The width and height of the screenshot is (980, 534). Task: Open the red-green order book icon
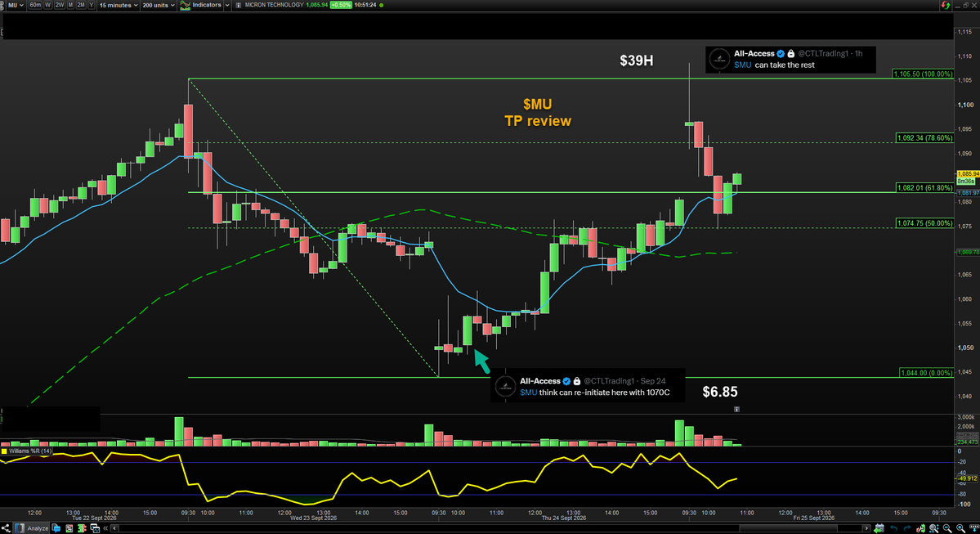82,528
